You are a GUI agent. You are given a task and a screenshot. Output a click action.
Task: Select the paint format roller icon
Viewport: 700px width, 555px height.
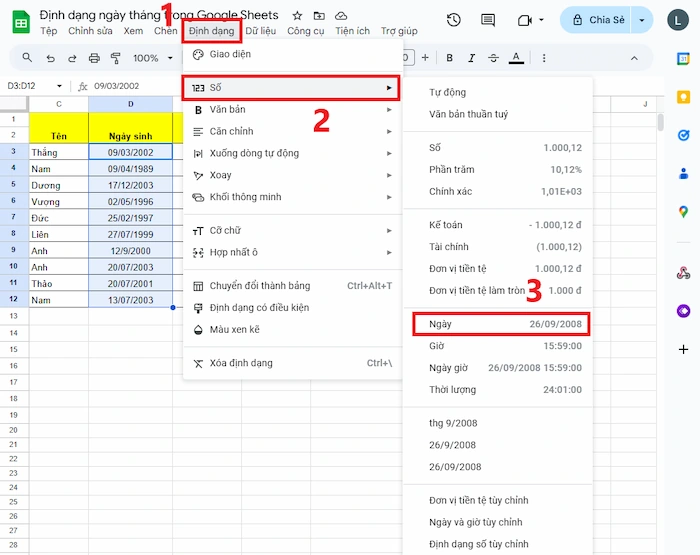(115, 58)
